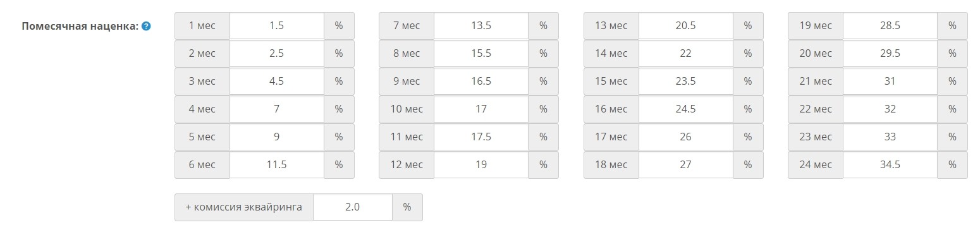
Task: Select the 22 мес field with 32
Action: (x=890, y=109)
